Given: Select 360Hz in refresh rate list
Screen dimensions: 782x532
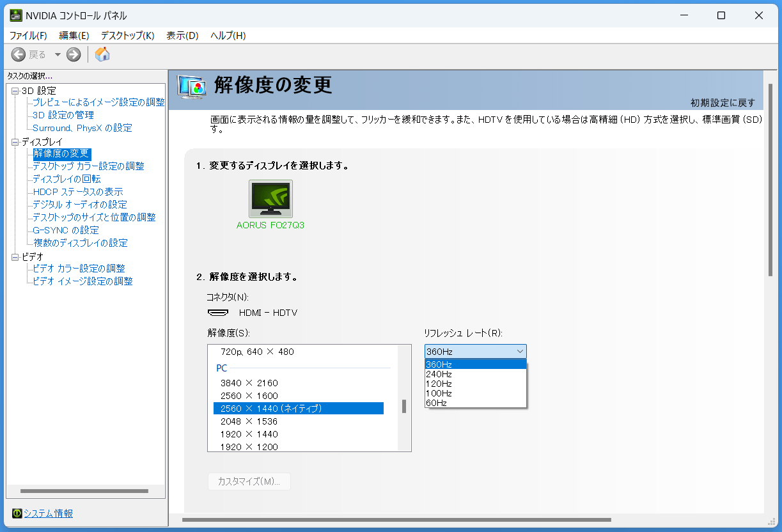Looking at the screenshot, I should click(x=475, y=364).
